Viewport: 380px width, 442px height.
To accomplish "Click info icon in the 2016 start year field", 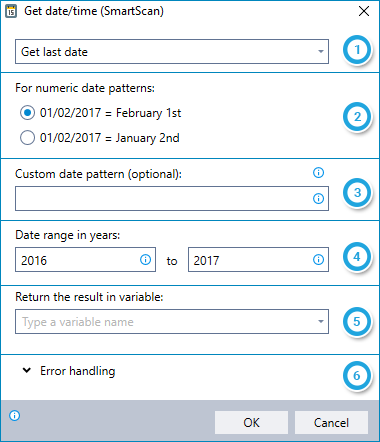I will (145, 259).
